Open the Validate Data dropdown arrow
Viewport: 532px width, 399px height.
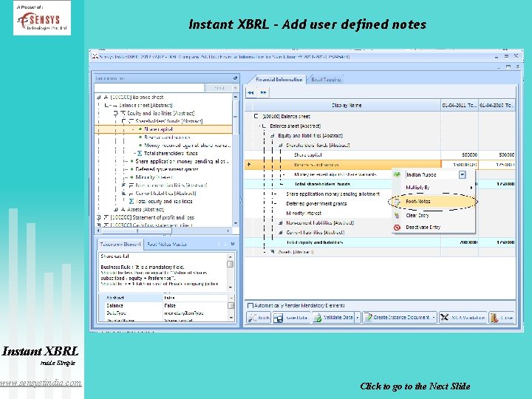[x=358, y=318]
